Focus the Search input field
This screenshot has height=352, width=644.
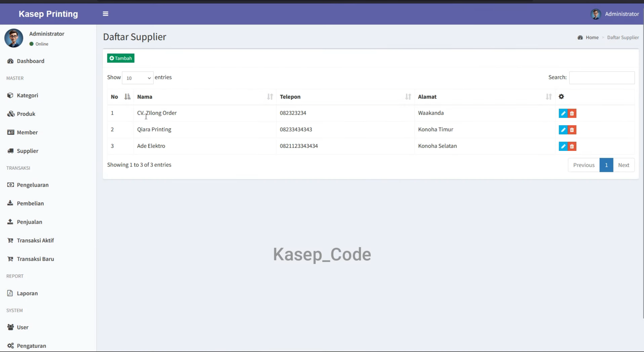pos(602,78)
